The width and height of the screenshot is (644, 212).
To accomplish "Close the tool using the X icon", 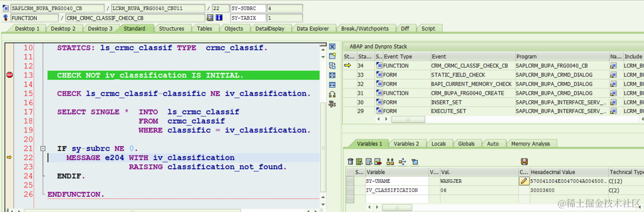I will [332, 47].
